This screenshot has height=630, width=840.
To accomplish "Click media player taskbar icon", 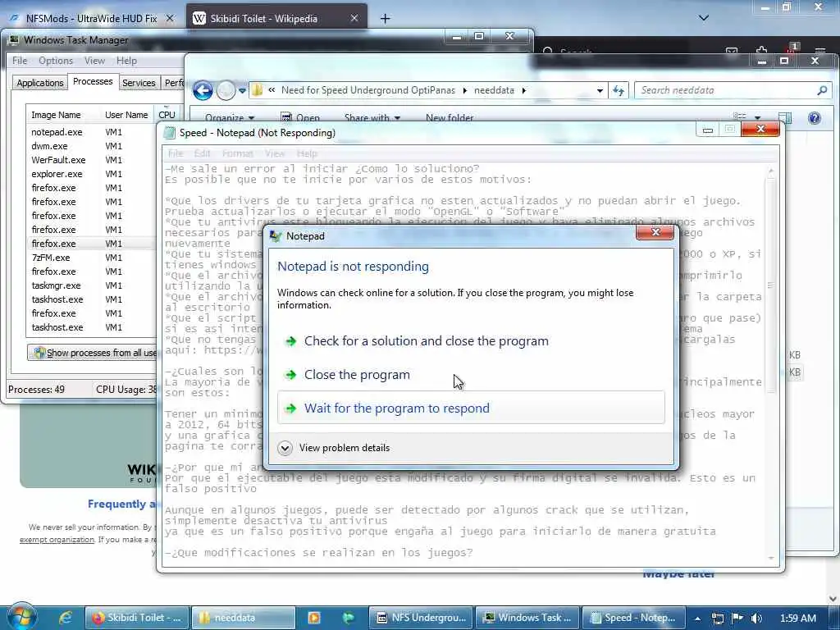I will pyautogui.click(x=314, y=618).
